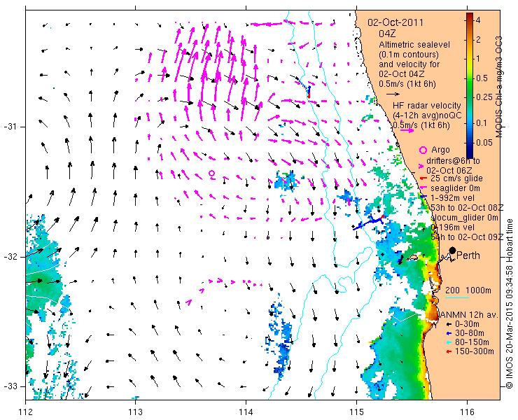Screen dimensions: 518x420
Task: Click the 'slocum_glider 0m' text
Action: (x=464, y=218)
